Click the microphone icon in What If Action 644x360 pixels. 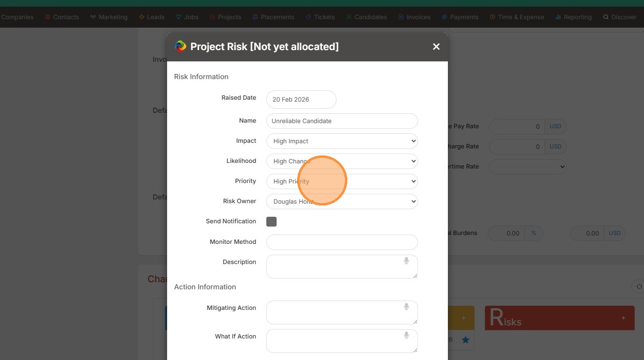(x=406, y=335)
